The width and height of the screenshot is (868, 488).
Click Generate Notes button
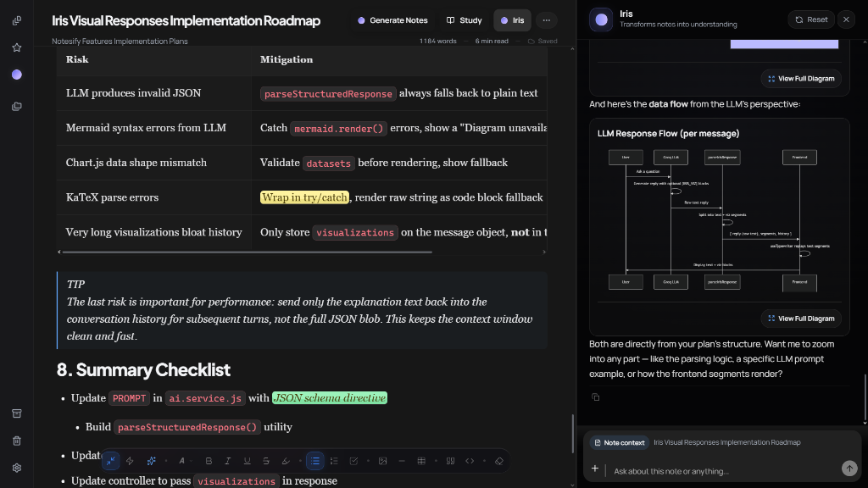pyautogui.click(x=392, y=20)
